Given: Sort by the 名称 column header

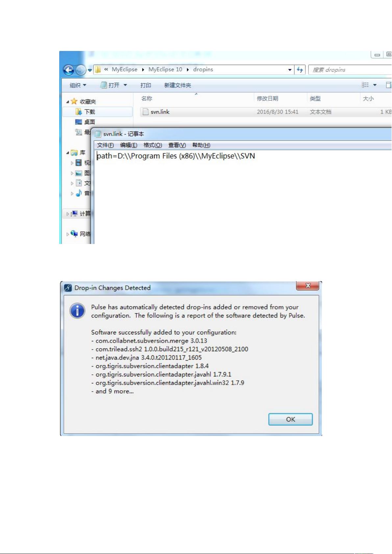Looking at the screenshot, I should (147, 98).
